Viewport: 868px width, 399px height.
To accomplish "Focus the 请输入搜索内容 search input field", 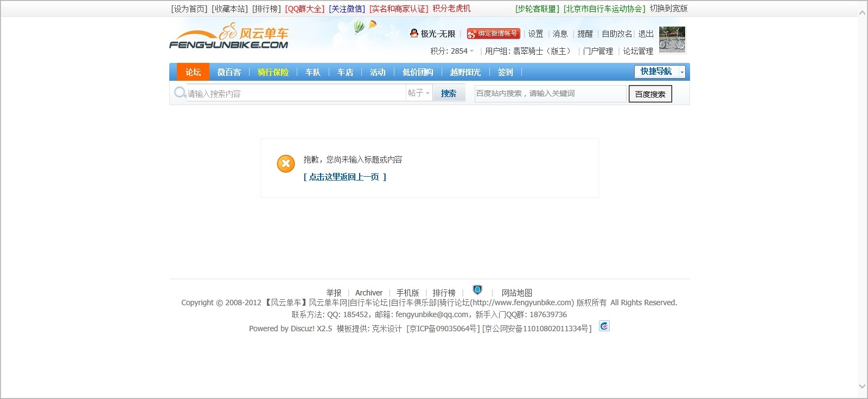I will pyautogui.click(x=296, y=93).
